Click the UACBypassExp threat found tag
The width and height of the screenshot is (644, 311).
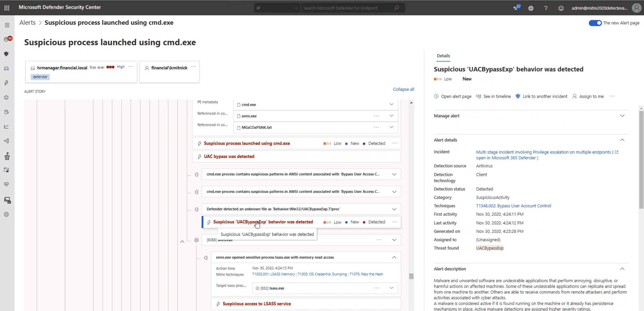490,248
